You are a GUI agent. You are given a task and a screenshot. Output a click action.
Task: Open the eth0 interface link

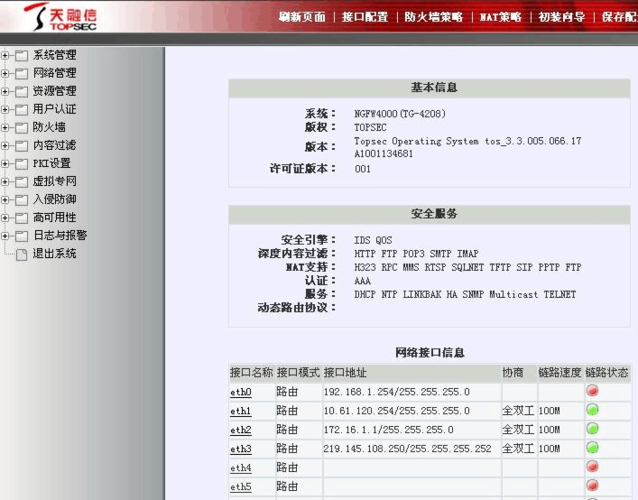click(241, 392)
